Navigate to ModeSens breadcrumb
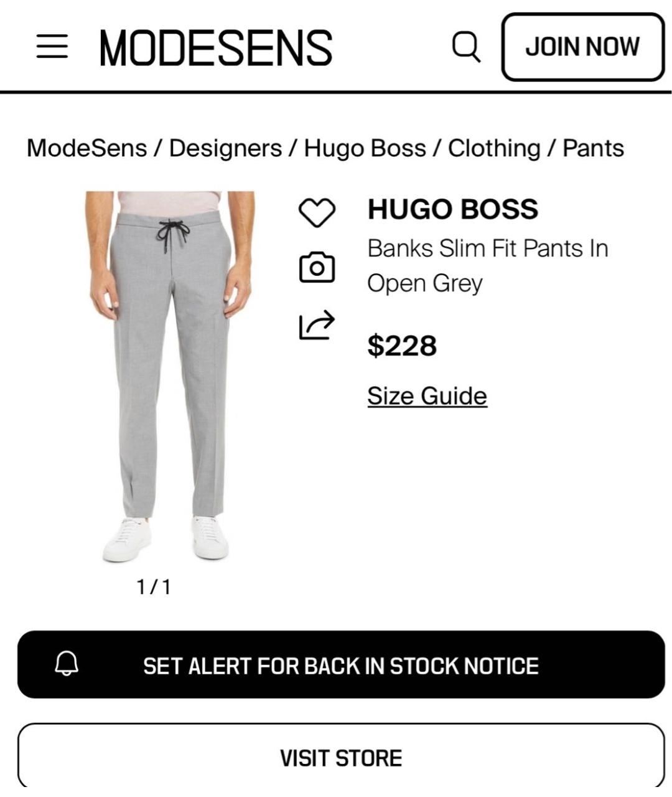Viewport: 672px width, 797px height. pos(87,148)
